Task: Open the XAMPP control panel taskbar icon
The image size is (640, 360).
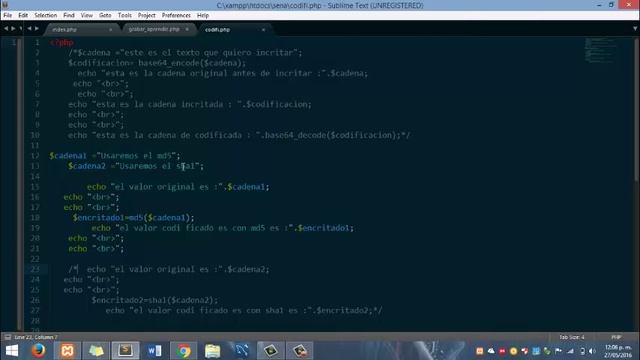Action: click(67, 351)
